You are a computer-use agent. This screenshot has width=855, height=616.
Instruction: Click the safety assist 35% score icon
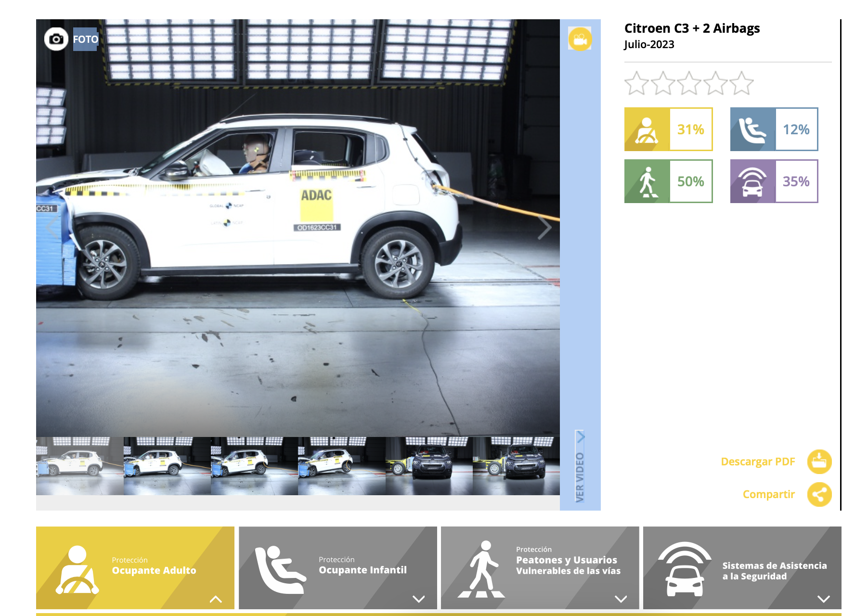[752, 181]
